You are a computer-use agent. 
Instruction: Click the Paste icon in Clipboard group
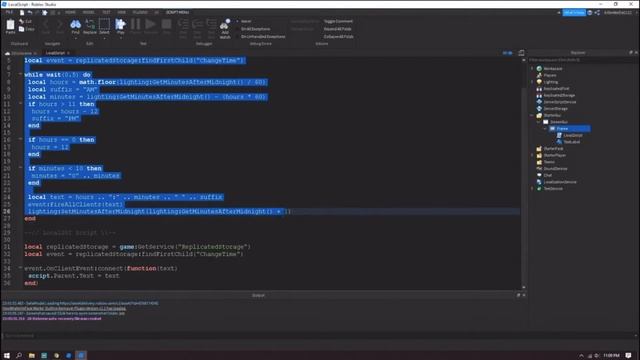pos(10,24)
